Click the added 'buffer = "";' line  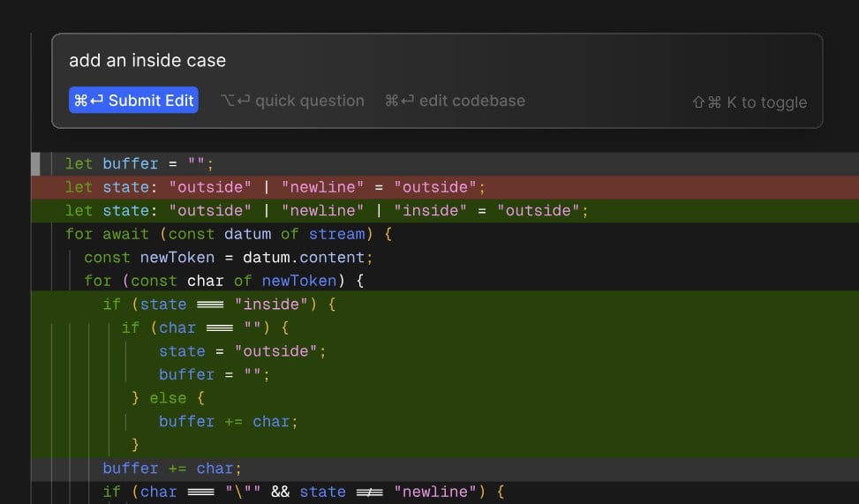click(x=215, y=375)
